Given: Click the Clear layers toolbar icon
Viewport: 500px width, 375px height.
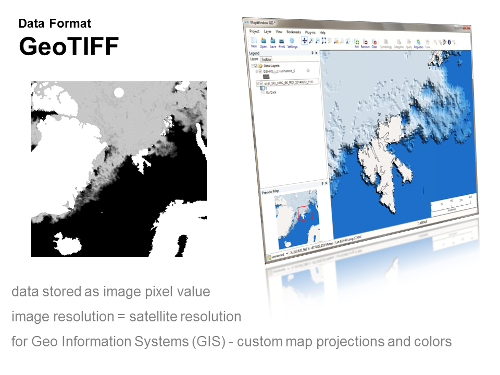Looking at the screenshot, I should [x=374, y=44].
